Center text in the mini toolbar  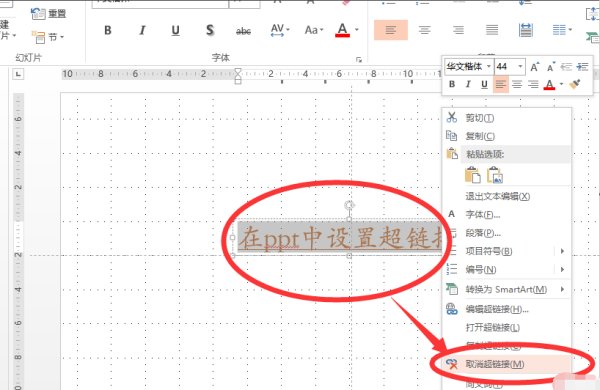[x=517, y=84]
